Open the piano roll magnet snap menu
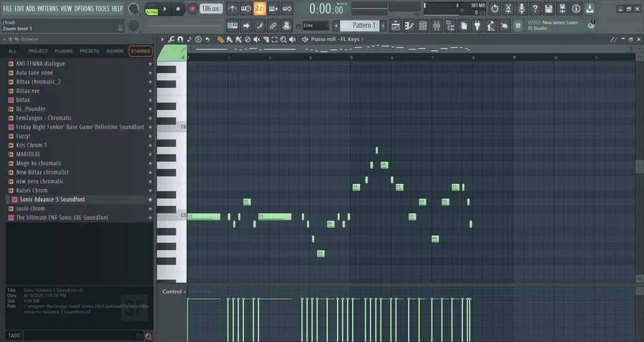This screenshot has height=342, width=644. 180,39
